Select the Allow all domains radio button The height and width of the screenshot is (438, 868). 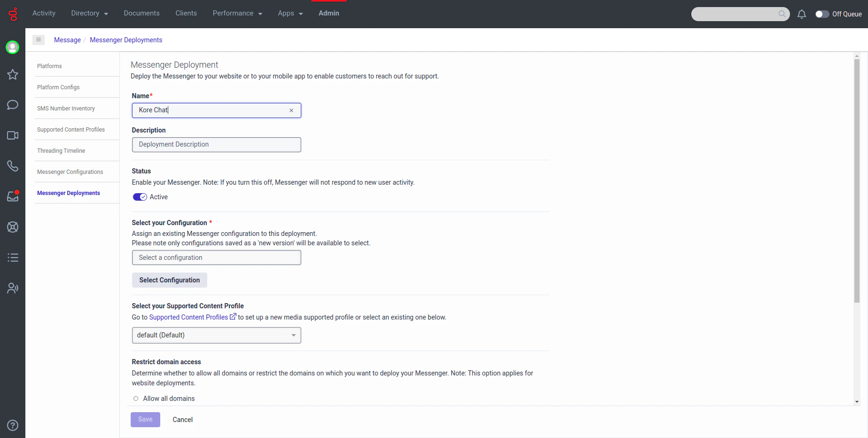pos(135,398)
